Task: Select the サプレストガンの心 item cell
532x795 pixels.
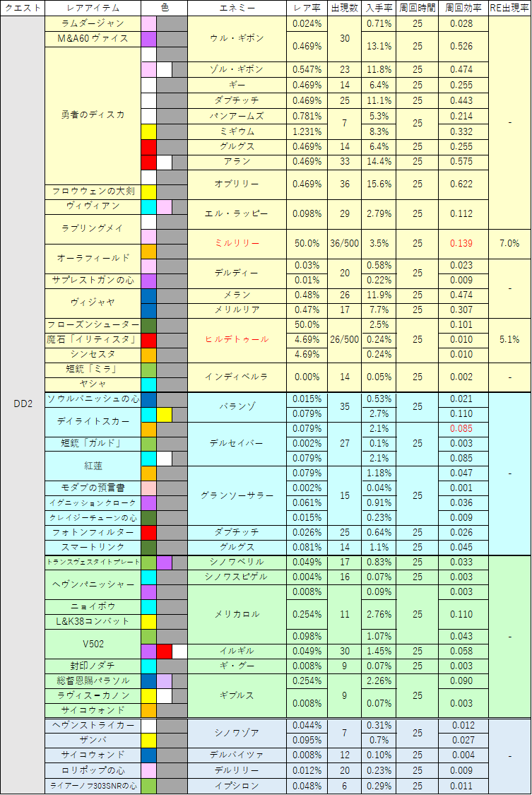Action: (93, 281)
